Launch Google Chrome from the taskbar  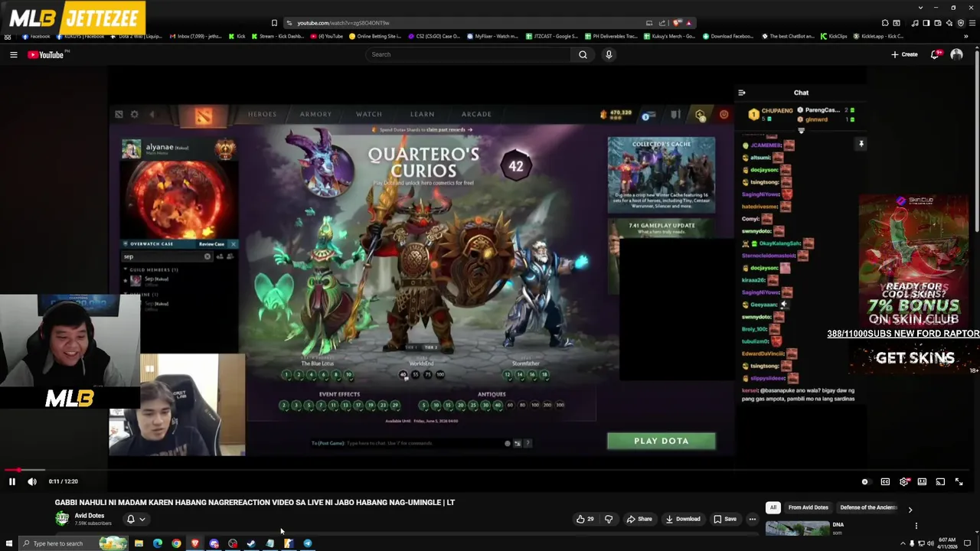pyautogui.click(x=176, y=543)
